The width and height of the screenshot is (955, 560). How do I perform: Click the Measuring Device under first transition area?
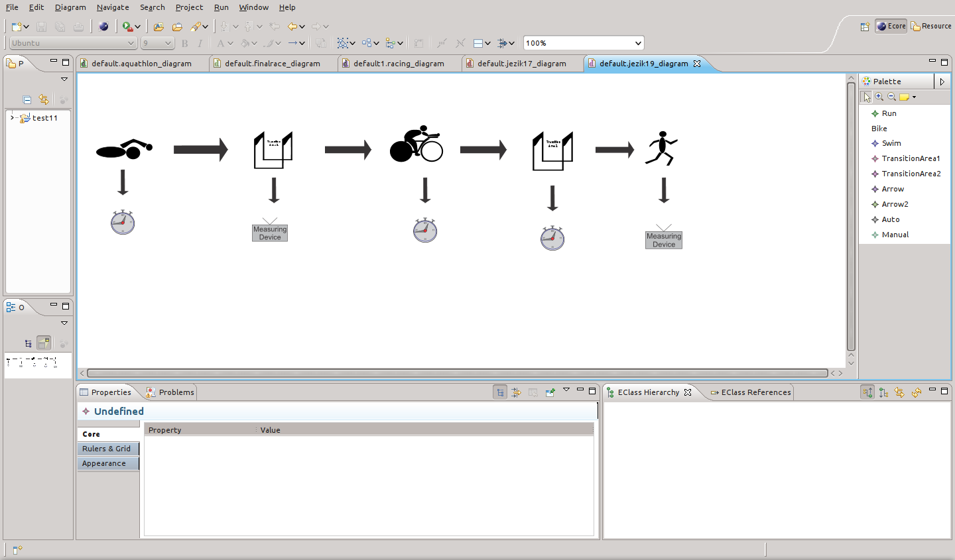coord(270,229)
